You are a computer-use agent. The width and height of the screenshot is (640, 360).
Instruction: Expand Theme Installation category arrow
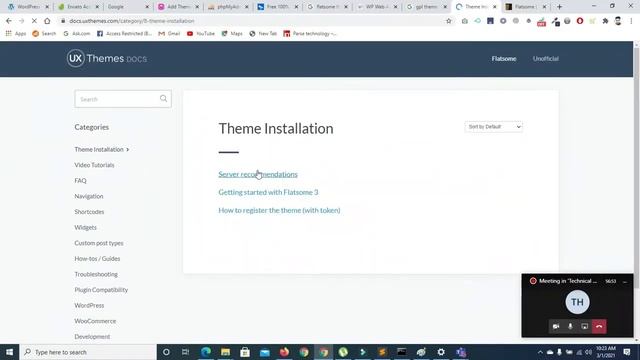tap(128, 149)
